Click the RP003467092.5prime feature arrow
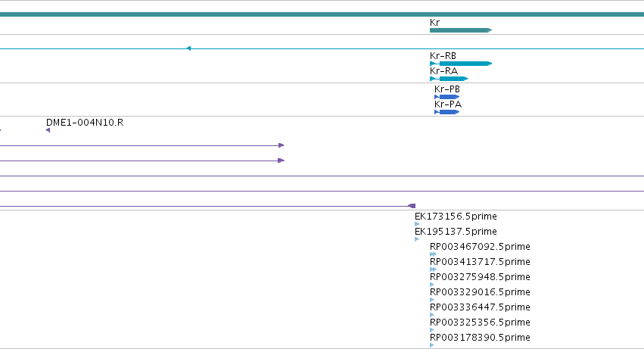 tap(434, 254)
